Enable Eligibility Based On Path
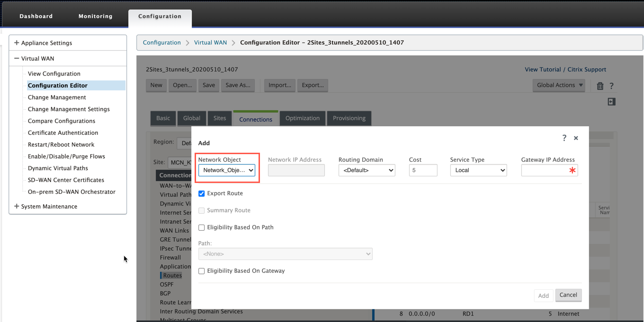The width and height of the screenshot is (644, 322). pos(201,227)
